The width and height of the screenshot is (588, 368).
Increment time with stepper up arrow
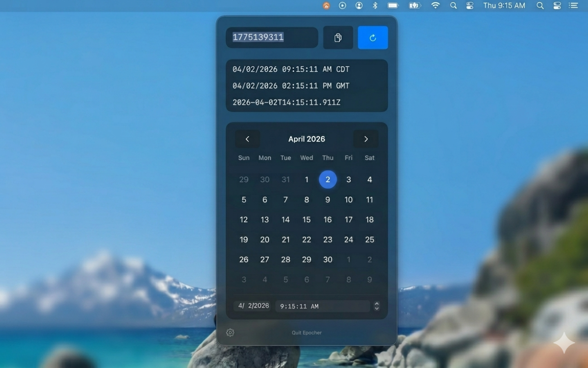(377, 304)
